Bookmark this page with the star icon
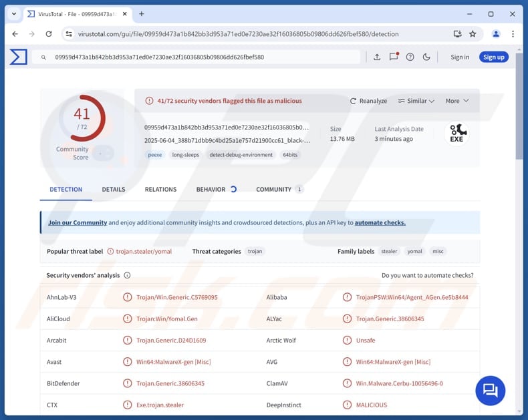Image resolution: width=528 pixels, height=420 pixels. click(473, 34)
